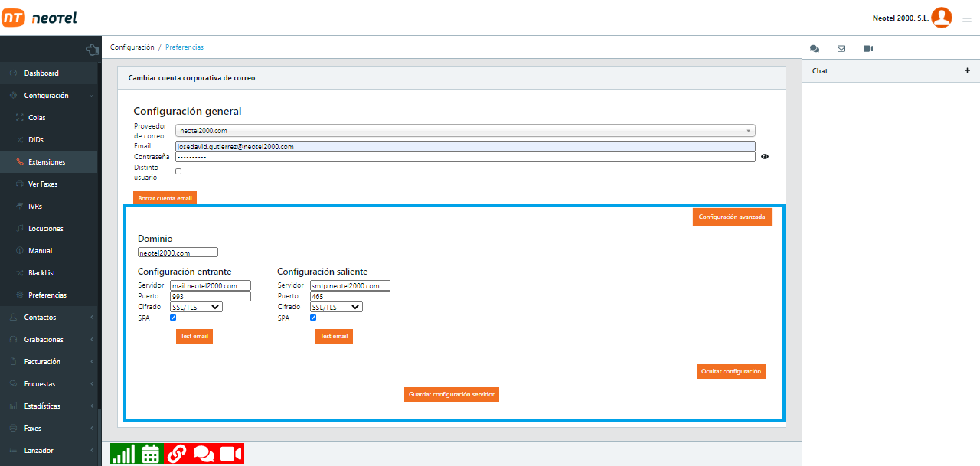Uncheck SPA under Configuración saliente
The height and width of the screenshot is (466, 980).
313,318
